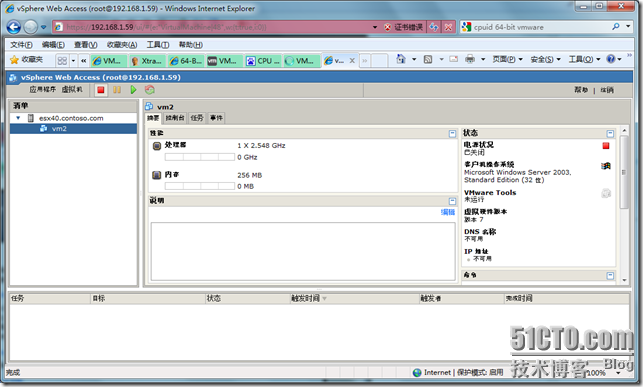Image resolution: width=643 pixels, height=387 pixels.
Task: Open the File (文件) menu
Action: coord(21,45)
